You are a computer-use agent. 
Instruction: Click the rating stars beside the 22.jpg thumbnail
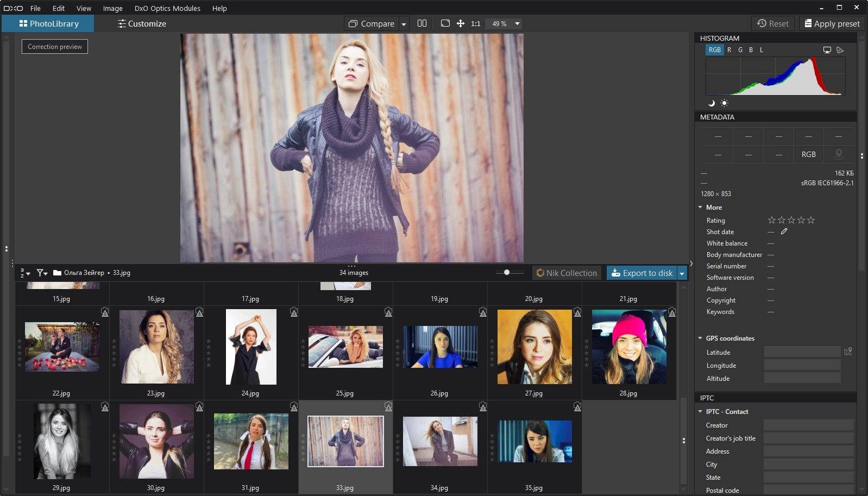tap(20, 353)
